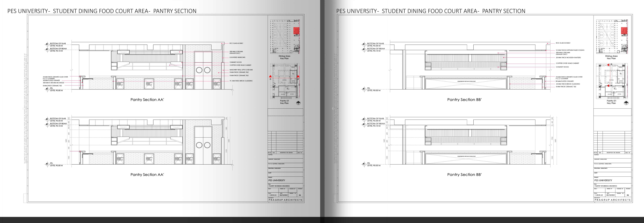The width and height of the screenshot is (644, 223).
Task: Click Bottom of Slab level marker, upper AA' section
Action: (x=47, y=45)
